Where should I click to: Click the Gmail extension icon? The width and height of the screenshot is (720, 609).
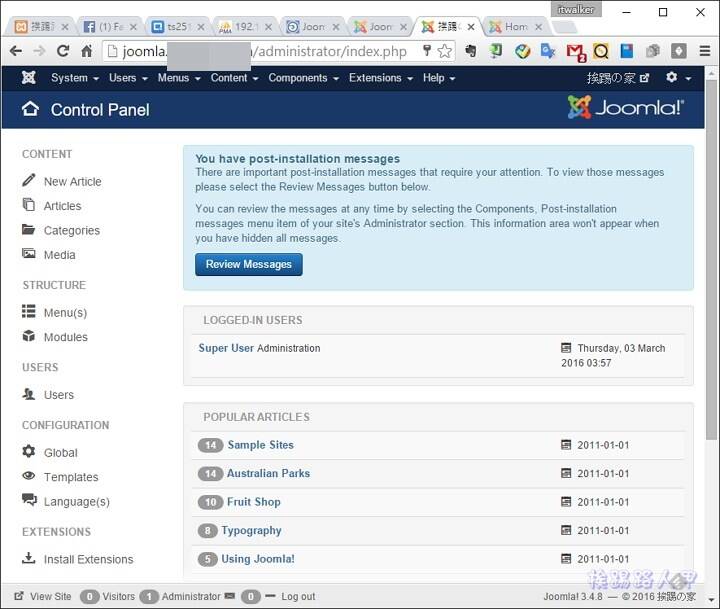pos(576,52)
